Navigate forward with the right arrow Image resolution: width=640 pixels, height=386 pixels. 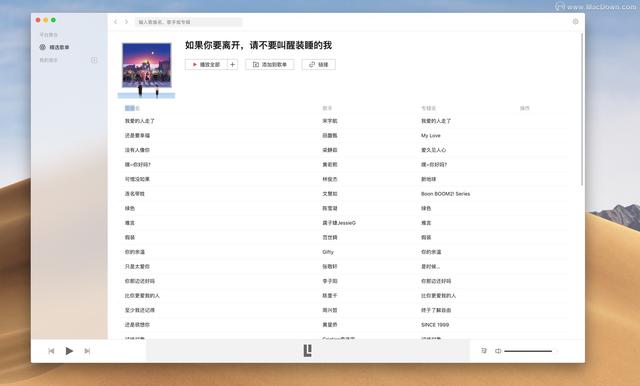click(126, 22)
